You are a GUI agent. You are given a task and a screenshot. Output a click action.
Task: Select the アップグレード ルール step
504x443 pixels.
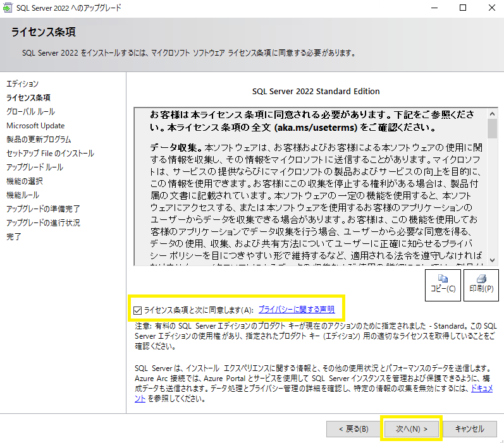coord(35,167)
